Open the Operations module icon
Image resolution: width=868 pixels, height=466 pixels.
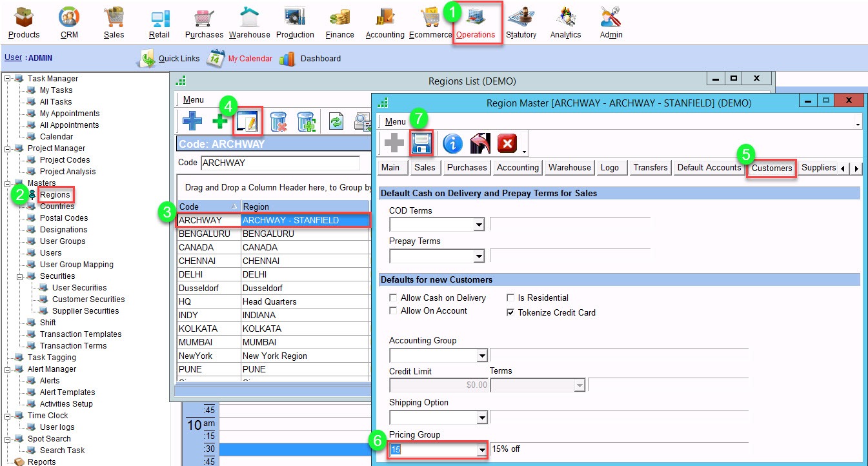[476, 23]
